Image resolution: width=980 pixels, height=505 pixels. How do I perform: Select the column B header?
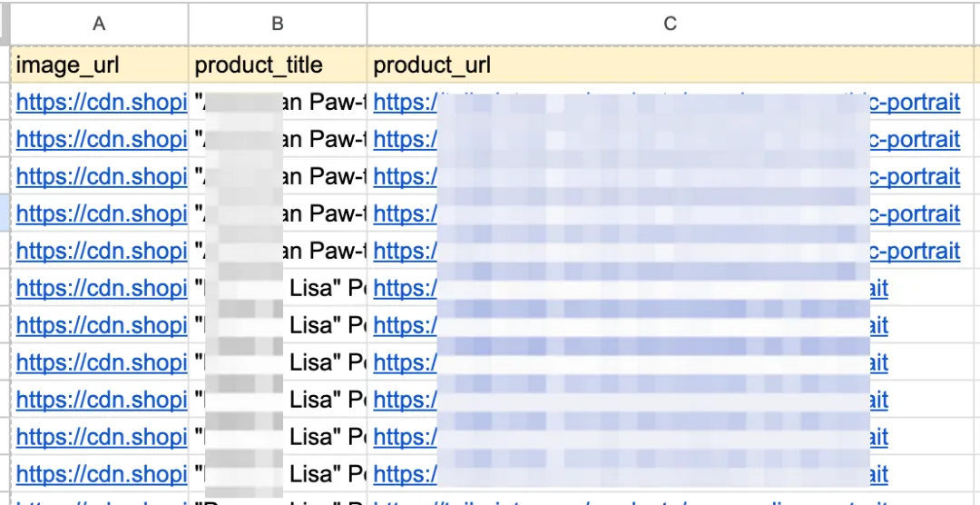[x=278, y=24]
